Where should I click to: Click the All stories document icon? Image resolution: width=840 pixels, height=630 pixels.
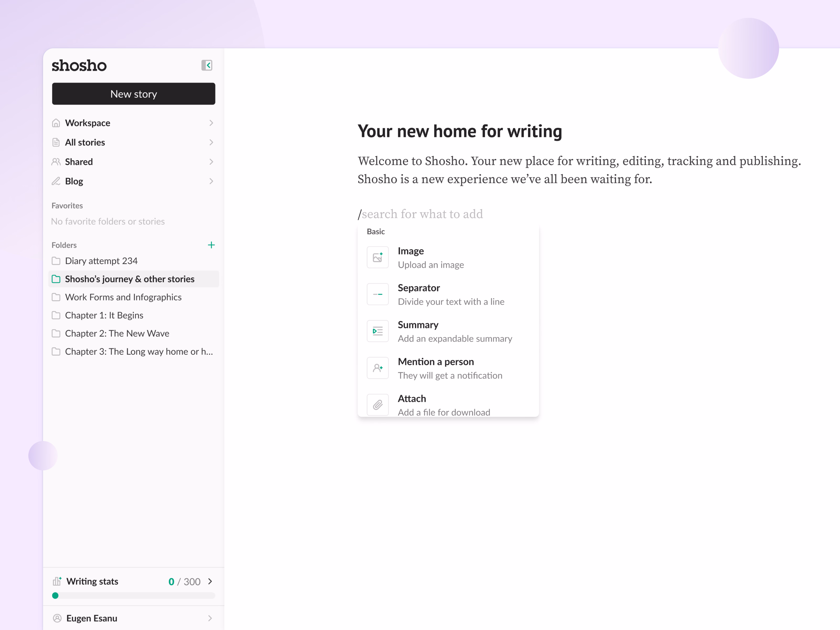[56, 142]
